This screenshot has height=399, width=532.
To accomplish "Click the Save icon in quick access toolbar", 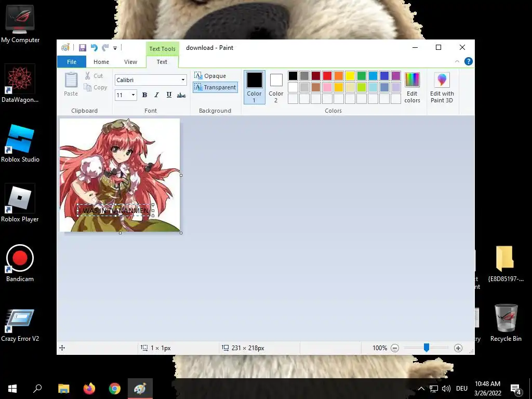I will point(83,48).
